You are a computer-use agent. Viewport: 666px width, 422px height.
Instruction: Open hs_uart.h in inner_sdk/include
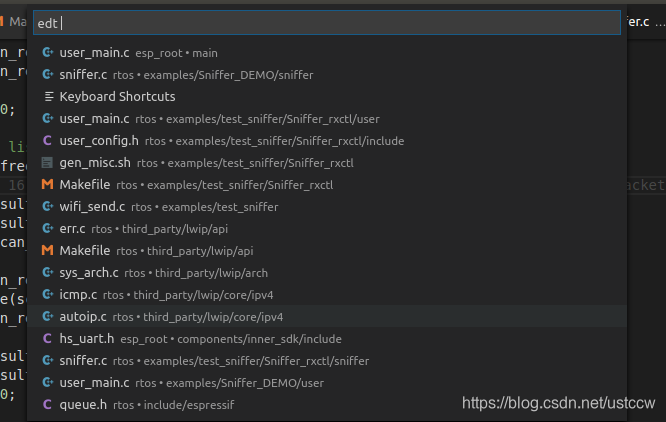(327, 339)
